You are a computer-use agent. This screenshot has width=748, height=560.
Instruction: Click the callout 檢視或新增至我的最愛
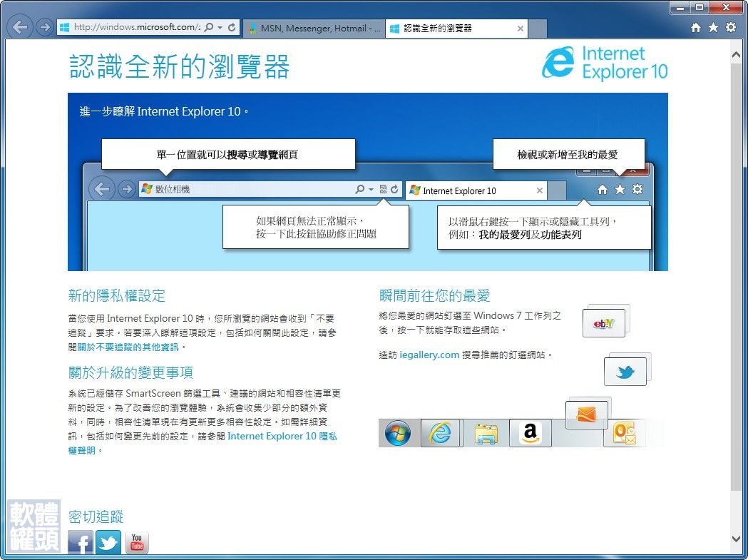pyautogui.click(x=568, y=154)
